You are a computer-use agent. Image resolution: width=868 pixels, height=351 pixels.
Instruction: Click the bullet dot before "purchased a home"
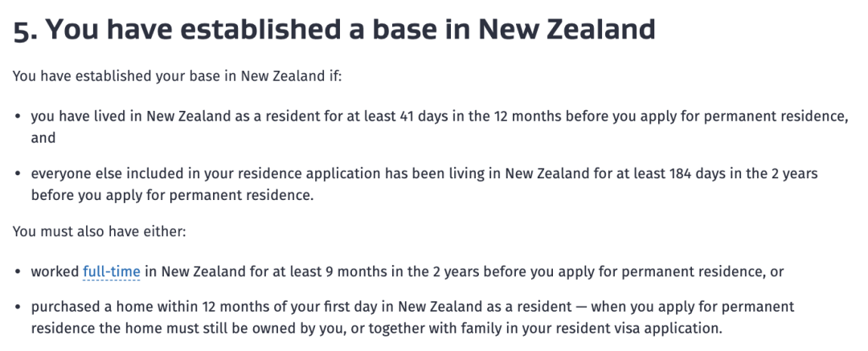click(18, 308)
